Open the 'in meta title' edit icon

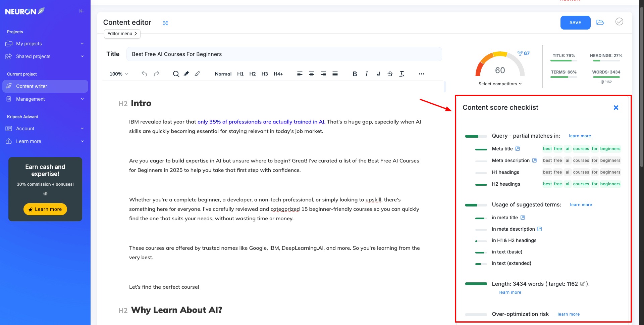[523, 218]
